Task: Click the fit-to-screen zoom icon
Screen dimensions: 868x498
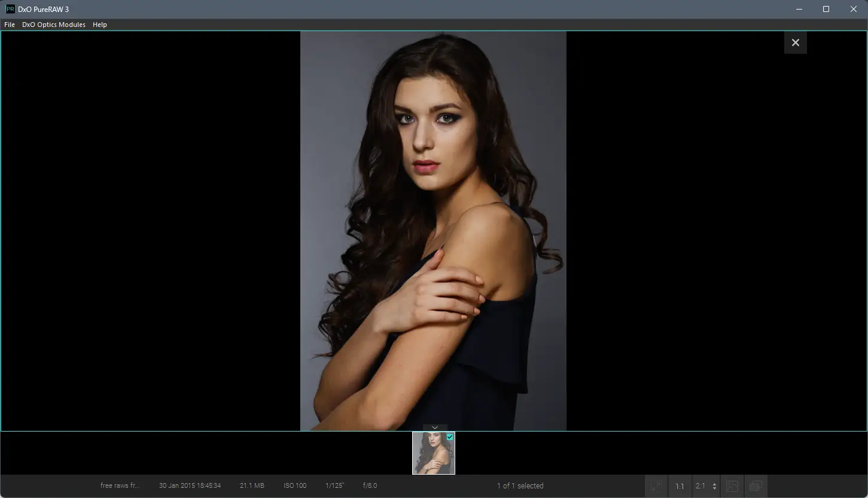Action: pyautogui.click(x=656, y=486)
